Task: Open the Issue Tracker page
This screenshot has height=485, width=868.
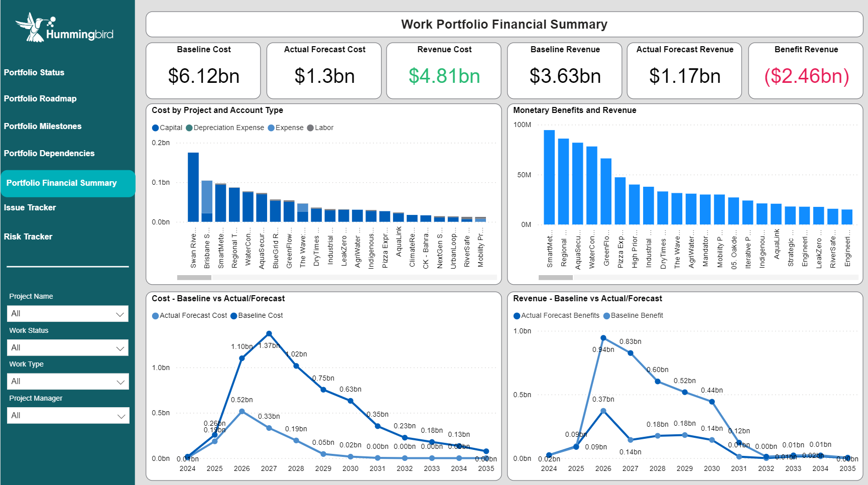Action: tap(30, 207)
